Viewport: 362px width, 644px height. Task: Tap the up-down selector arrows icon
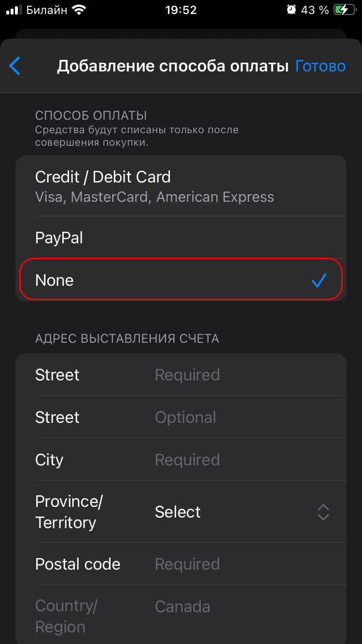pyautogui.click(x=323, y=512)
